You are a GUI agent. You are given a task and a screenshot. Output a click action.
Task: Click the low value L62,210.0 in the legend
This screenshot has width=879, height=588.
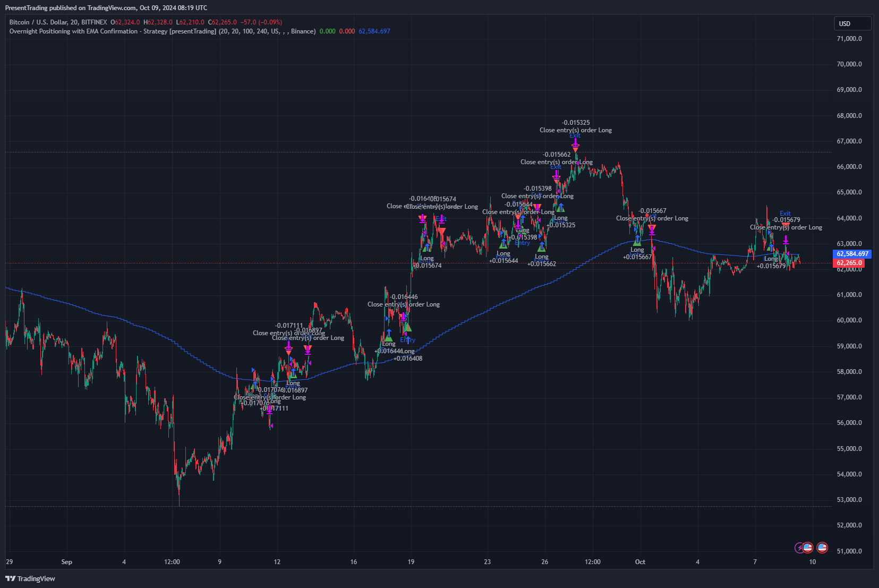[190, 22]
